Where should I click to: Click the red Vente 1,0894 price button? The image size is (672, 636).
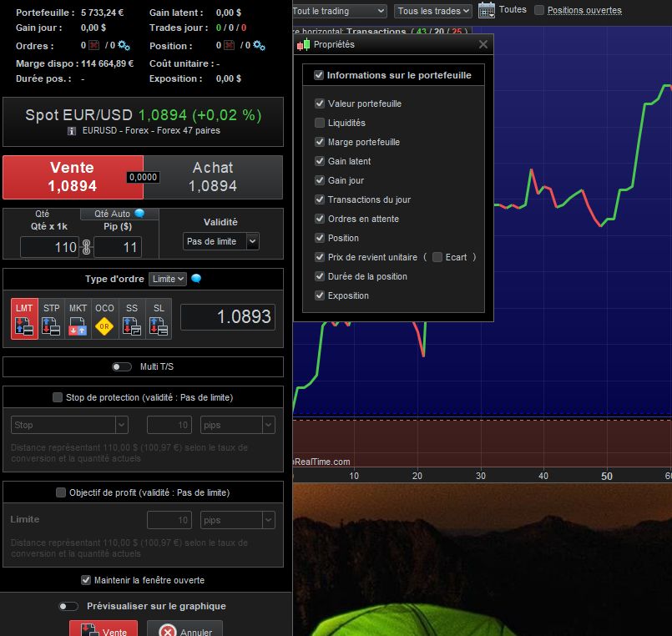(x=73, y=177)
